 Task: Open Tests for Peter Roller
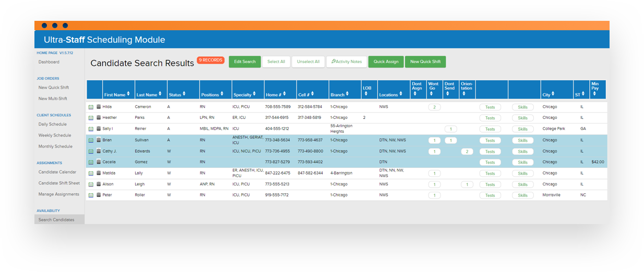(490, 195)
